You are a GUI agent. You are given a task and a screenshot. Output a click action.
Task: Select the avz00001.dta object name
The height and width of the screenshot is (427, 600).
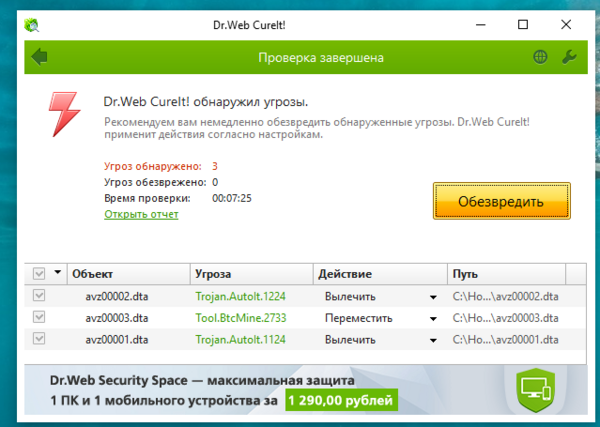pos(117,340)
